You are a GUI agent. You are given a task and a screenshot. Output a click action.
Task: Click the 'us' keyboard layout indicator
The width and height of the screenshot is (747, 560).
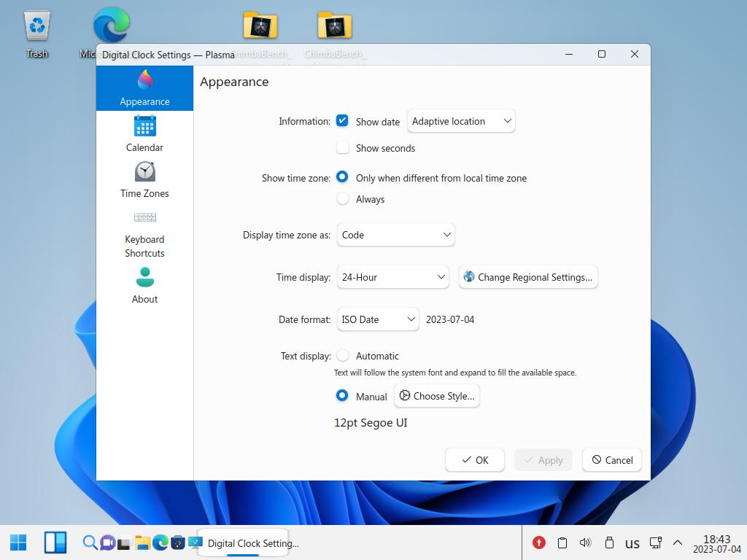click(x=632, y=543)
